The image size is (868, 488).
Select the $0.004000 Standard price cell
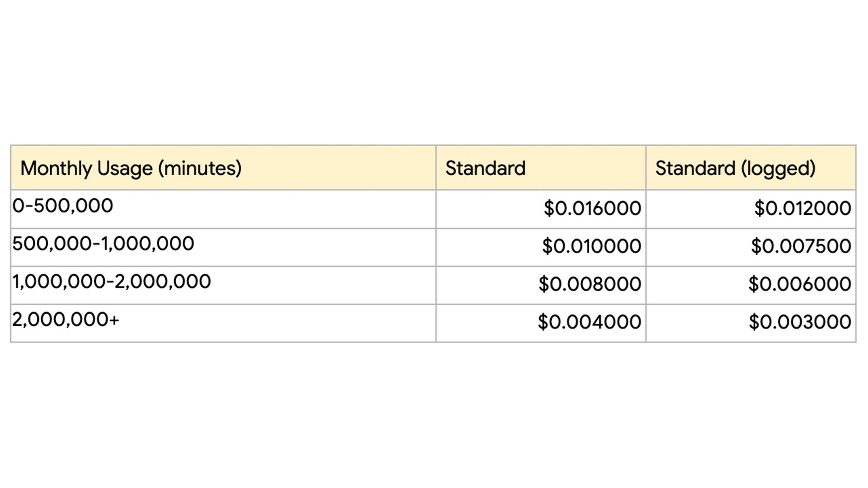click(x=541, y=323)
